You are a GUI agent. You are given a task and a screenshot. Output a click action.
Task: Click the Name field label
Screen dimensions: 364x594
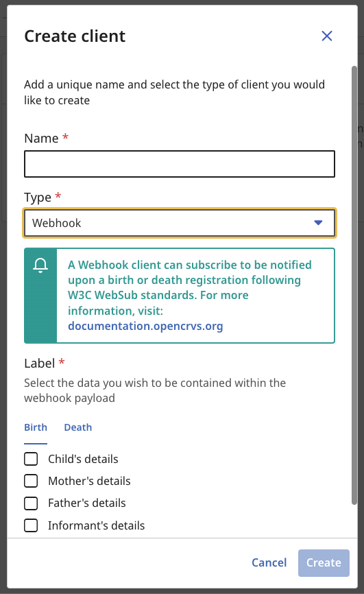point(41,139)
